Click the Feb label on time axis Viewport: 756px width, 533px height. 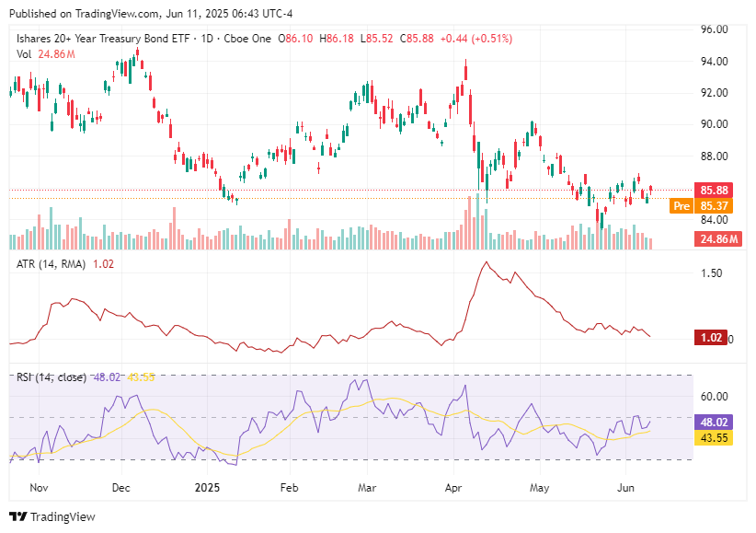(289, 488)
